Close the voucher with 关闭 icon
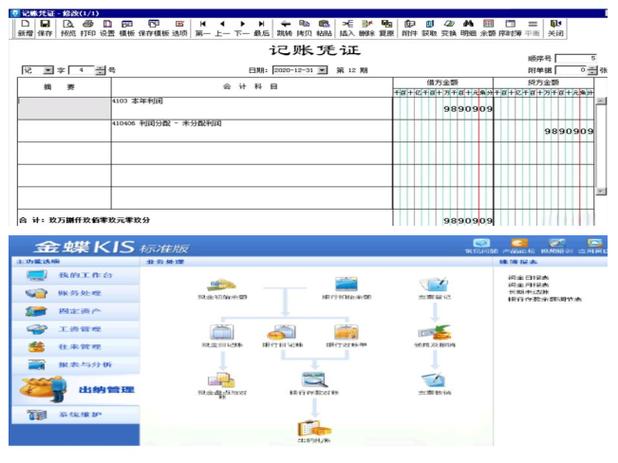This screenshot has height=463, width=618. click(556, 28)
